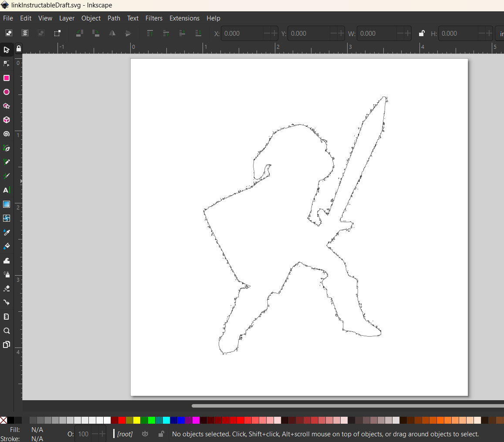Choose the Ellipse tool
The width and height of the screenshot is (504, 442).
click(x=7, y=92)
